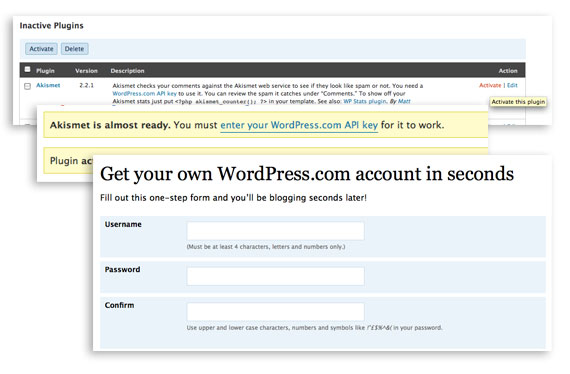Viewport: 570px width, 374px height.
Task: Click the Use upper and lower case hint
Action: tap(314, 327)
